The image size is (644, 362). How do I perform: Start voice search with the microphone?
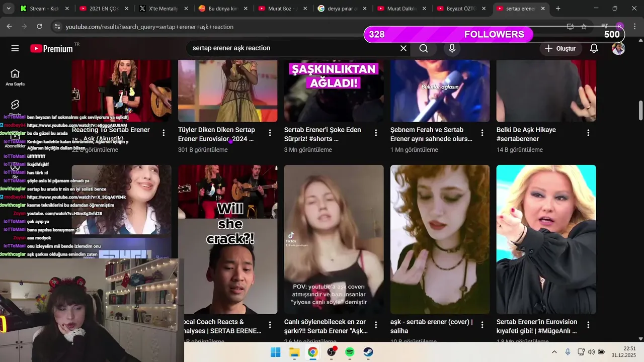coord(452,48)
